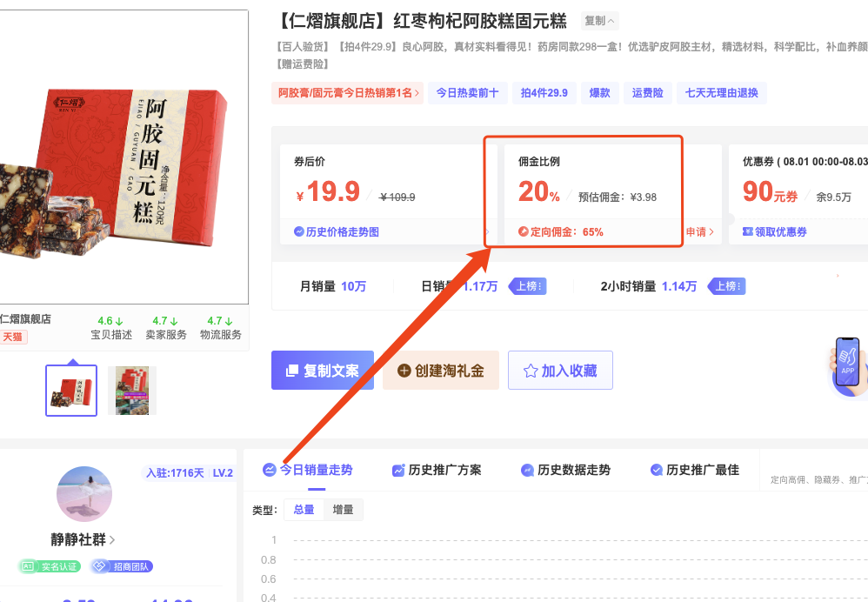Image resolution: width=868 pixels, height=602 pixels.
Task: Click the 定向佣金 icon
Action: (523, 231)
